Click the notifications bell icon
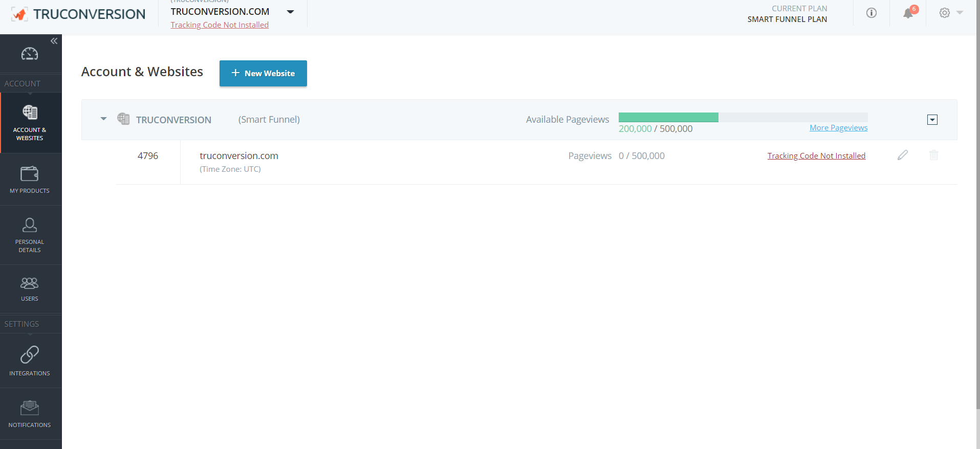 [x=908, y=13]
